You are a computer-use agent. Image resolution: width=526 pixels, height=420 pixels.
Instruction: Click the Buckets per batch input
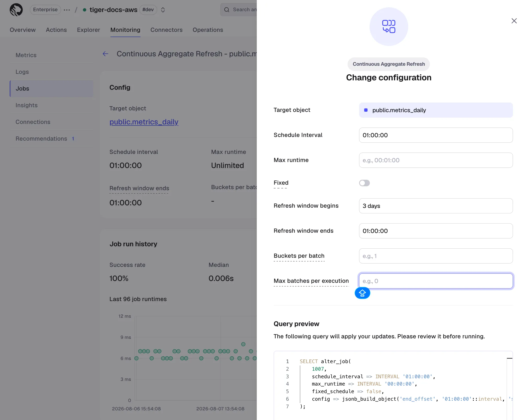click(x=436, y=256)
